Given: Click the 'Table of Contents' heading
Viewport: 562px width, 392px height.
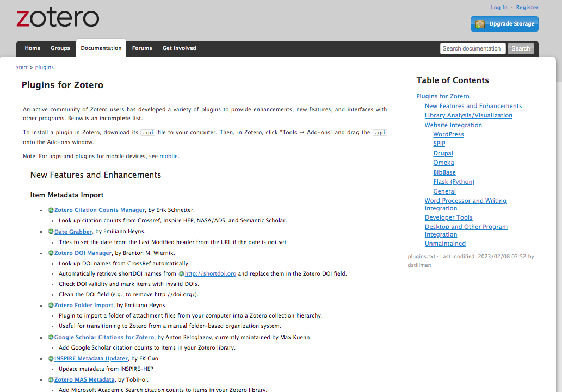Looking at the screenshot, I should (x=452, y=80).
